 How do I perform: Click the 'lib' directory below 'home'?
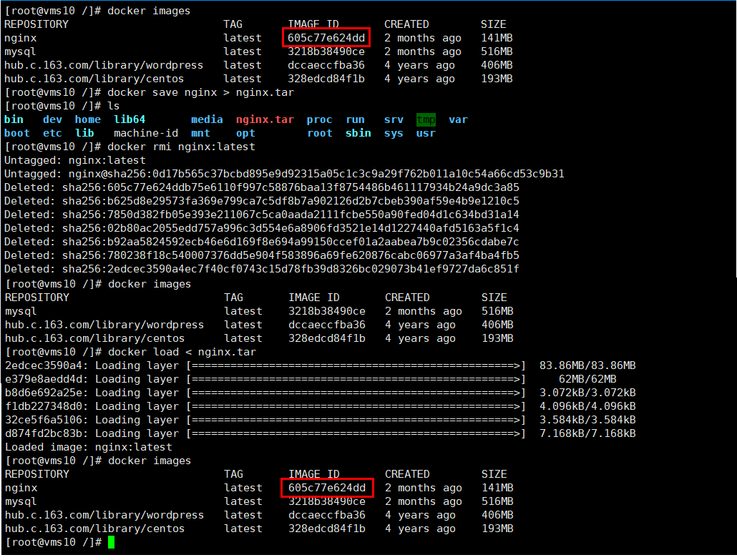84,134
